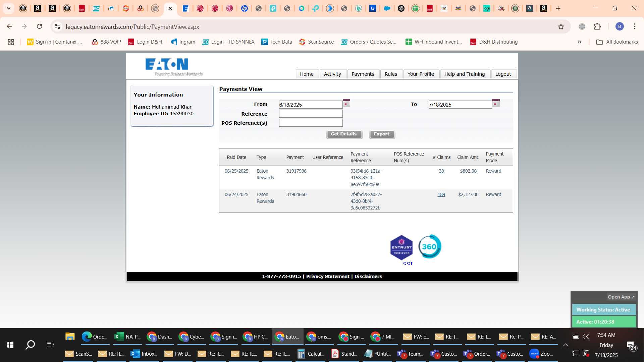Open volume control in system tray

click(x=586, y=337)
